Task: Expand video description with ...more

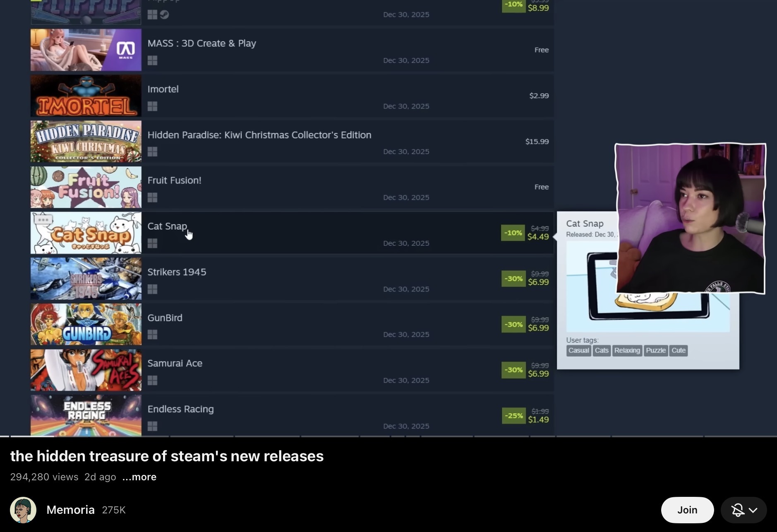Action: pyautogui.click(x=139, y=477)
